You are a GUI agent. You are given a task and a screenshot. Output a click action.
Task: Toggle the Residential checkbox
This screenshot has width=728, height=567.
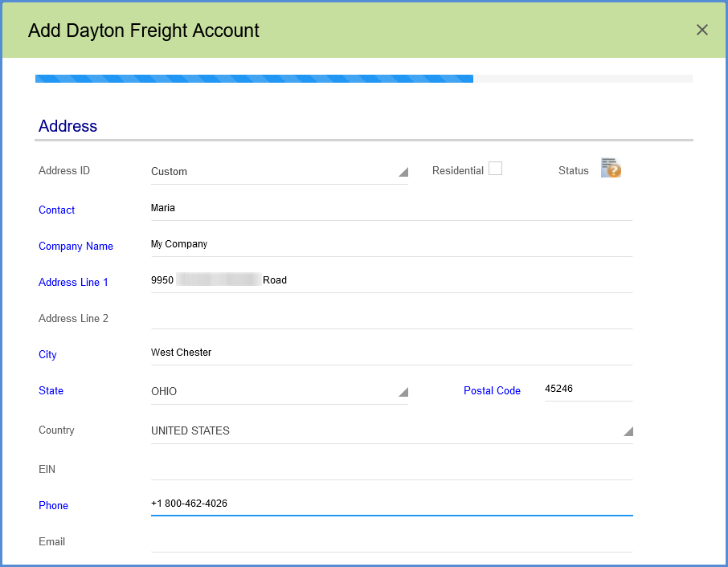click(495, 168)
